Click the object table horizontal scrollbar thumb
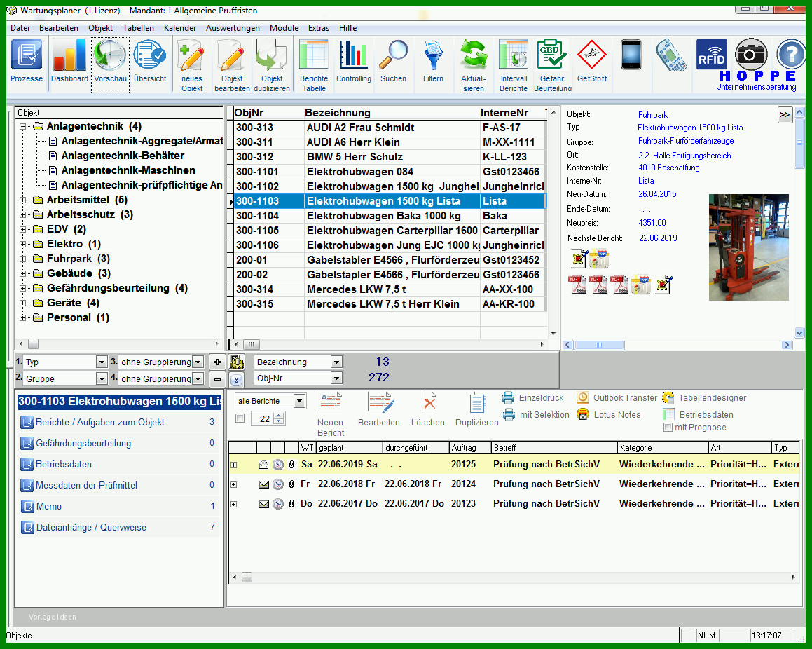 click(251, 344)
